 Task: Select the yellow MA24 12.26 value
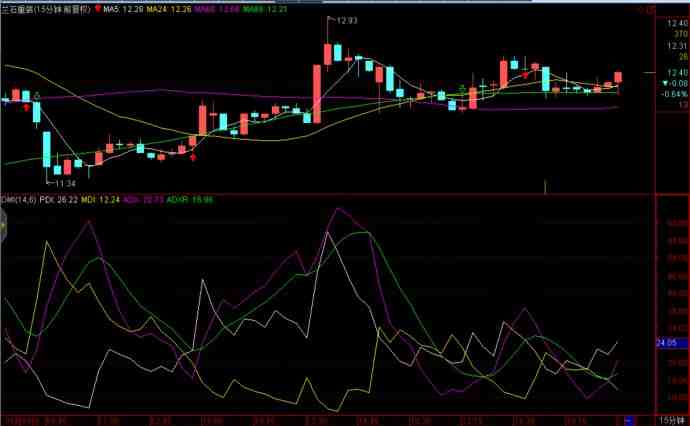(x=169, y=9)
